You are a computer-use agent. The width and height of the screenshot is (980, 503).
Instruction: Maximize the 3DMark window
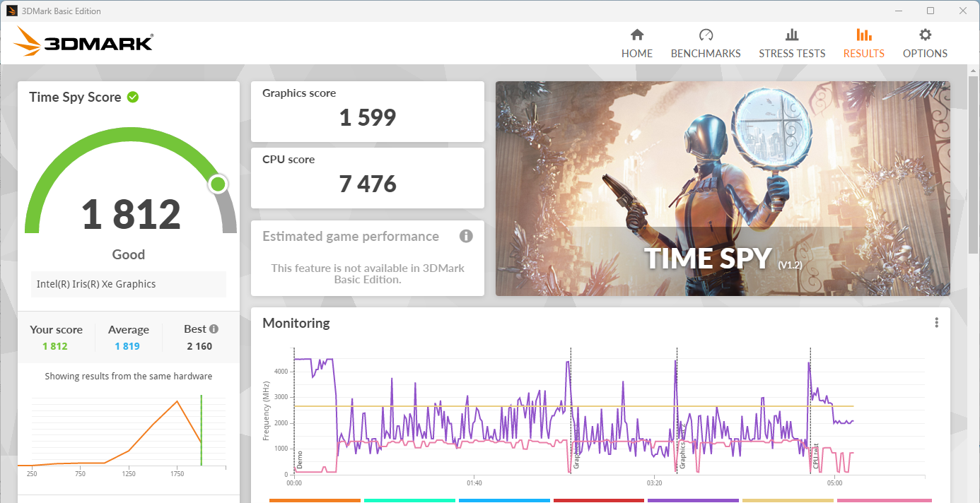pos(931,11)
